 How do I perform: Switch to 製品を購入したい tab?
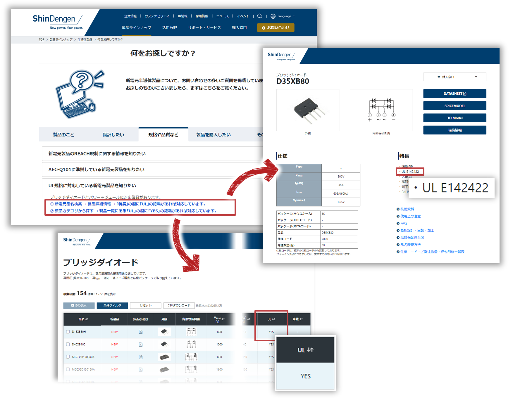[214, 135]
